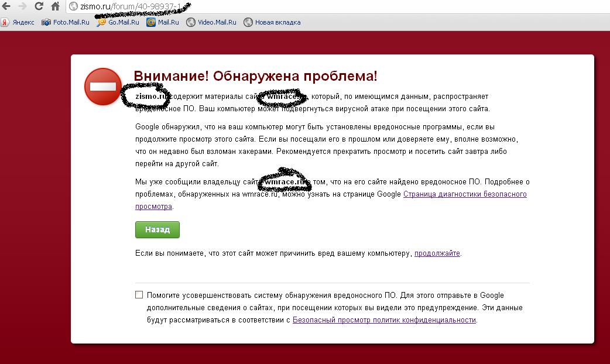Click the Новая вкладка globe favicon
The width and height of the screenshot is (610, 364).
(x=248, y=22)
